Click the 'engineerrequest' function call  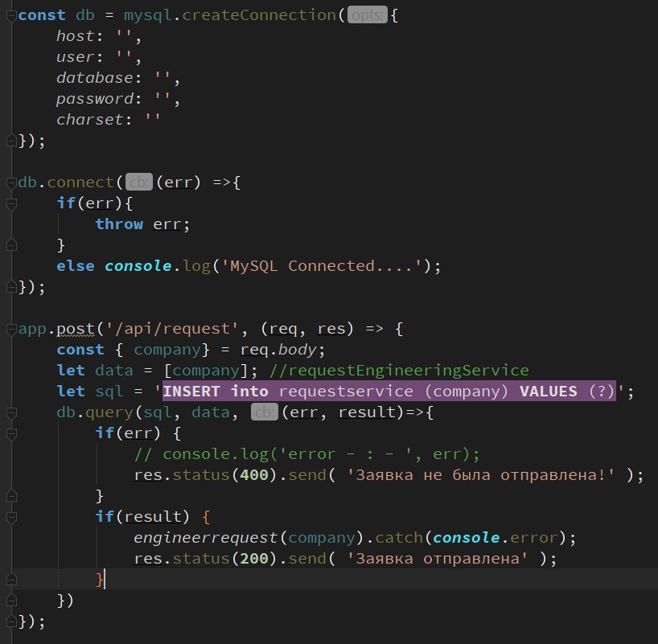pos(206,538)
